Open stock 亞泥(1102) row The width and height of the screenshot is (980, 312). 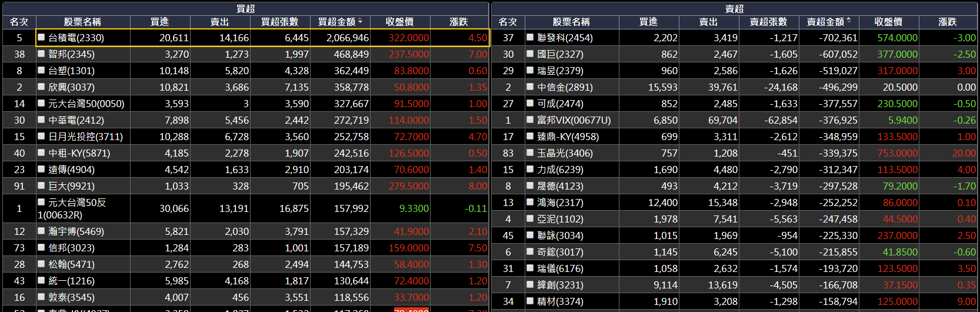click(735, 218)
